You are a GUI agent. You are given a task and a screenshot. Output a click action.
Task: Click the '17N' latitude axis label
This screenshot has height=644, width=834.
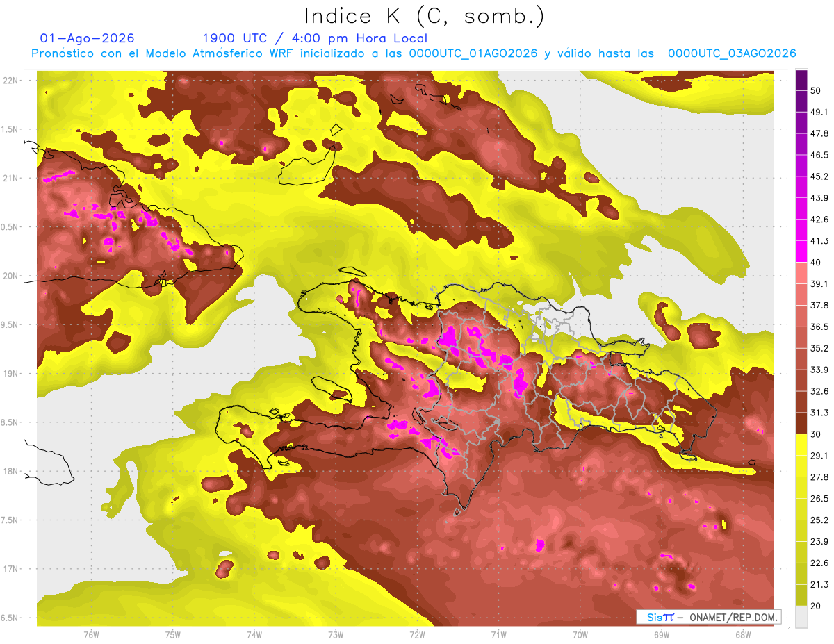click(10, 569)
